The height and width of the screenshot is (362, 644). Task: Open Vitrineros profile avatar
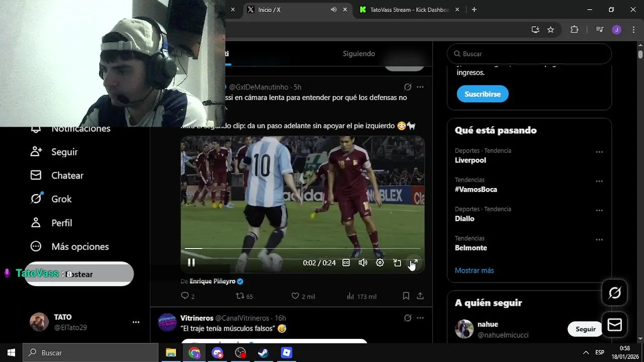pyautogui.click(x=167, y=322)
